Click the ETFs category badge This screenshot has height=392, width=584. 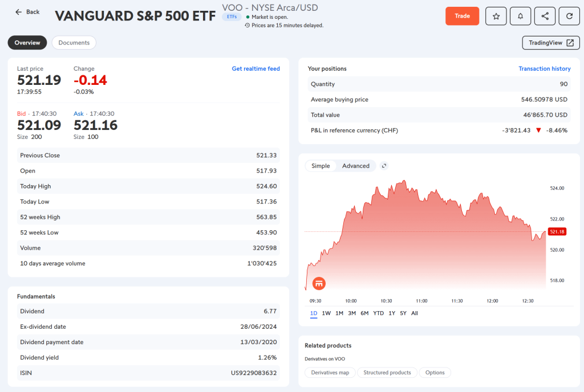pyautogui.click(x=232, y=17)
